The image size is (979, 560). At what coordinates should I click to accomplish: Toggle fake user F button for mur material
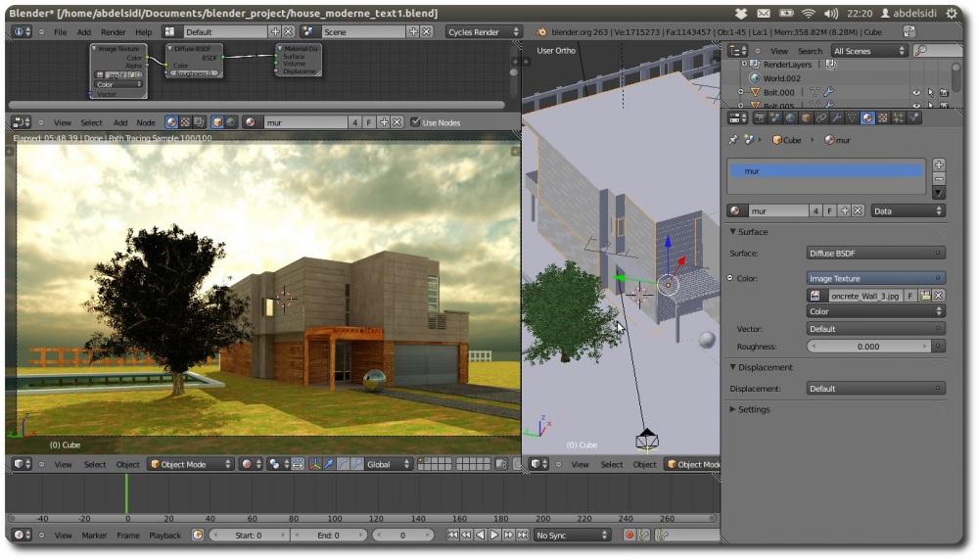coord(829,210)
